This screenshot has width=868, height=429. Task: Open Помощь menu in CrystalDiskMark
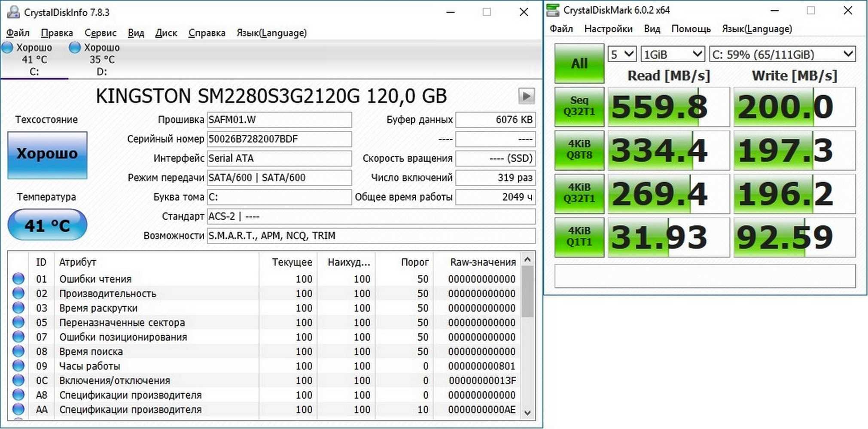[691, 29]
